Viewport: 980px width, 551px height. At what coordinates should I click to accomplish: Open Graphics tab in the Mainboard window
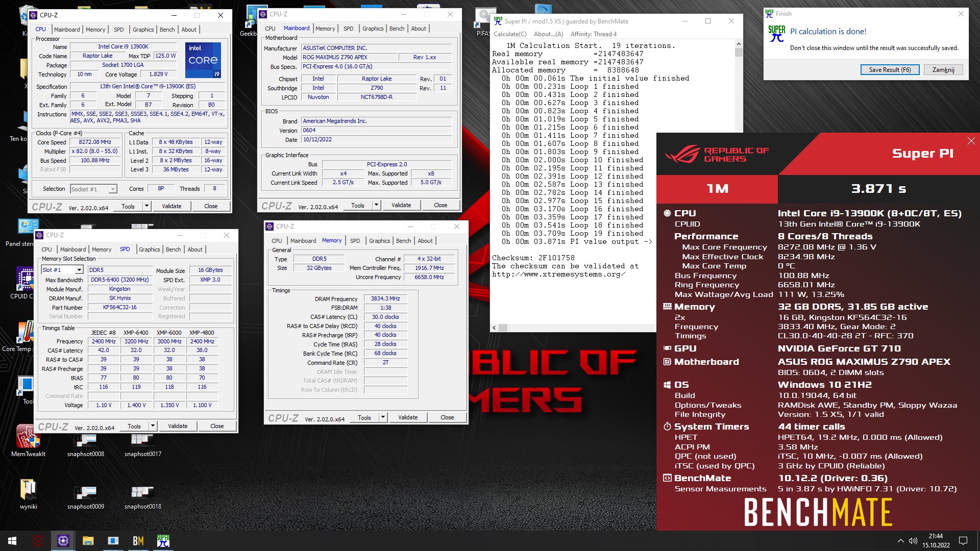pos(373,29)
